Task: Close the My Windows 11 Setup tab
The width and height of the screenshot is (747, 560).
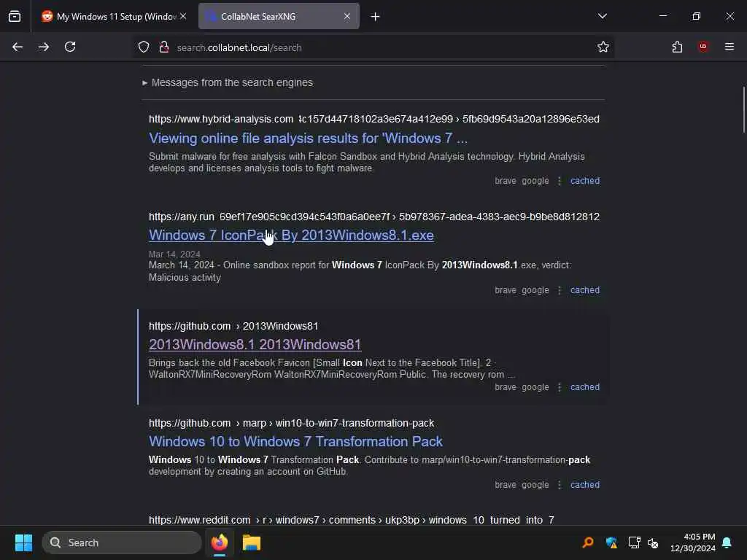Action: tap(183, 16)
